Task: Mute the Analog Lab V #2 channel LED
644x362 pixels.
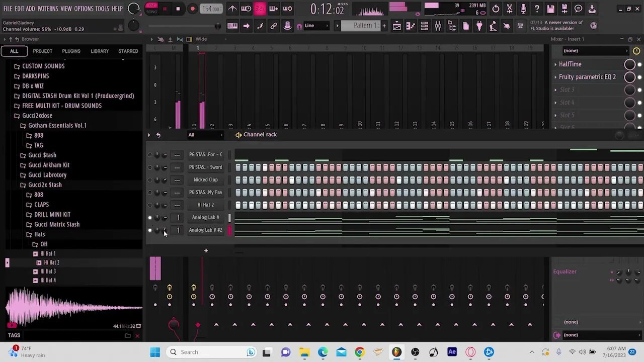Action: 149,230
